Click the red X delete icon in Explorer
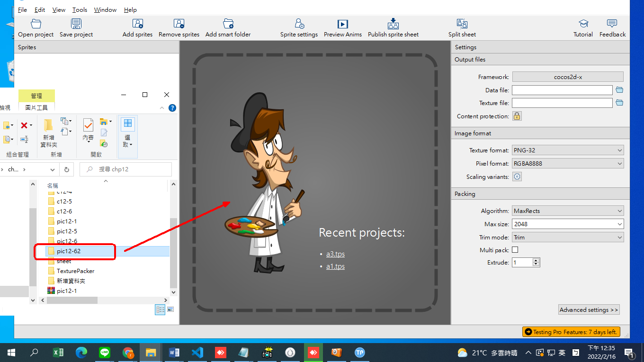 [x=24, y=125]
